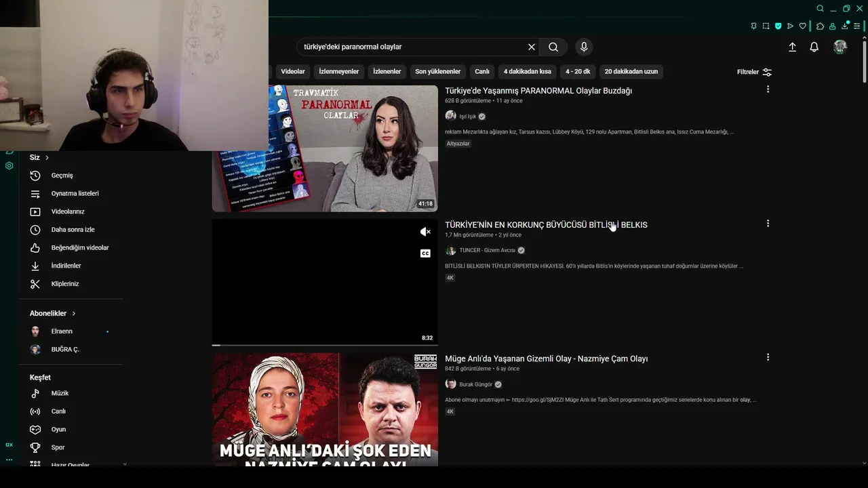Clear the search box with the X
868x488 pixels.
click(532, 47)
